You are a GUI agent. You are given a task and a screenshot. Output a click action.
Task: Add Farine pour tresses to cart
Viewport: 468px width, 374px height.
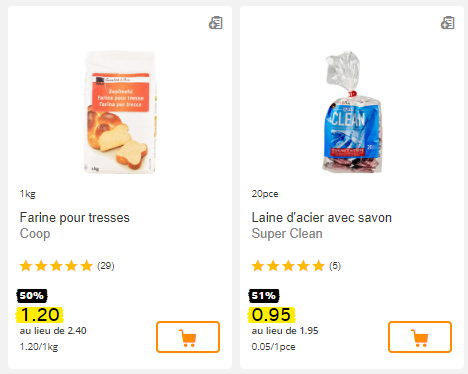point(188,337)
